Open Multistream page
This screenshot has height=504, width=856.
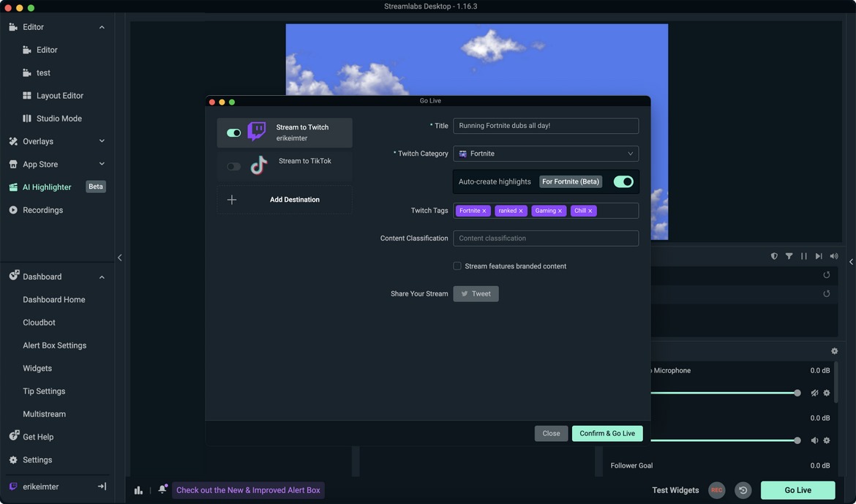(44, 414)
